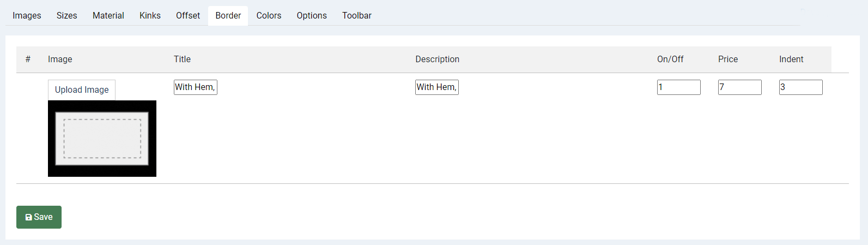The width and height of the screenshot is (868, 245).
Task: Select the Border tab
Action: coord(228,15)
